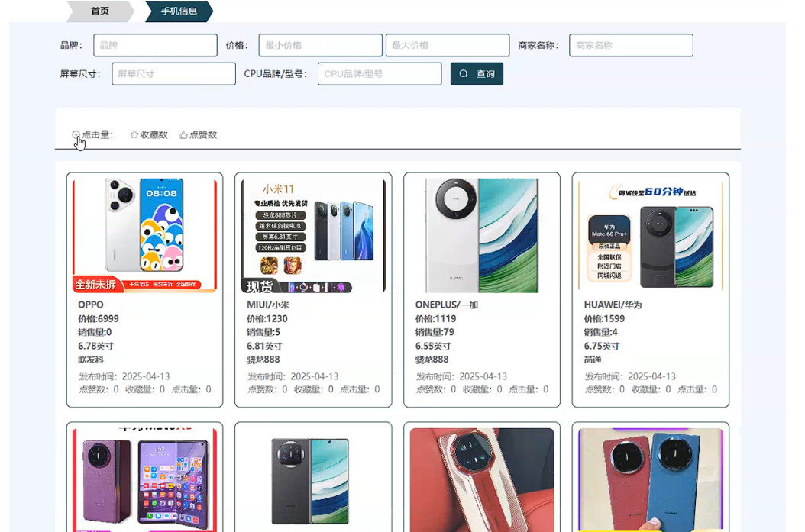
Task: Click the 6.78英寸 screen size text
Action: coord(96,346)
